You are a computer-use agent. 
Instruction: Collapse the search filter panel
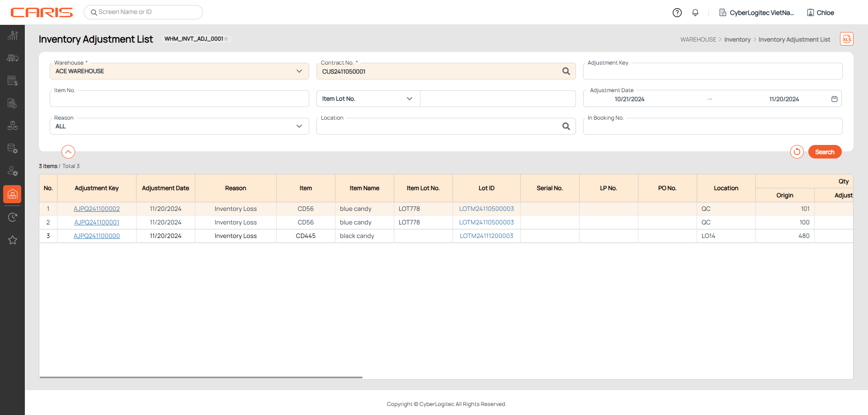(x=68, y=152)
